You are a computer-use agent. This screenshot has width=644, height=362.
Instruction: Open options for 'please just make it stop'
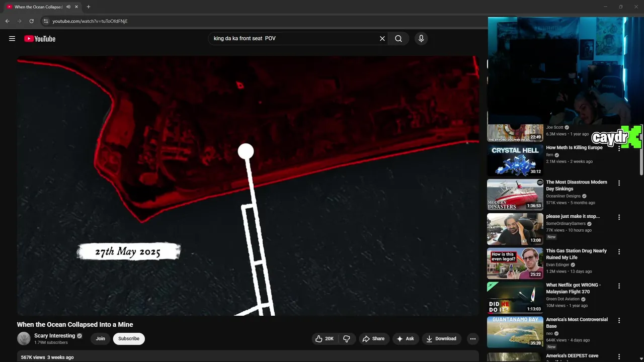[x=619, y=217]
